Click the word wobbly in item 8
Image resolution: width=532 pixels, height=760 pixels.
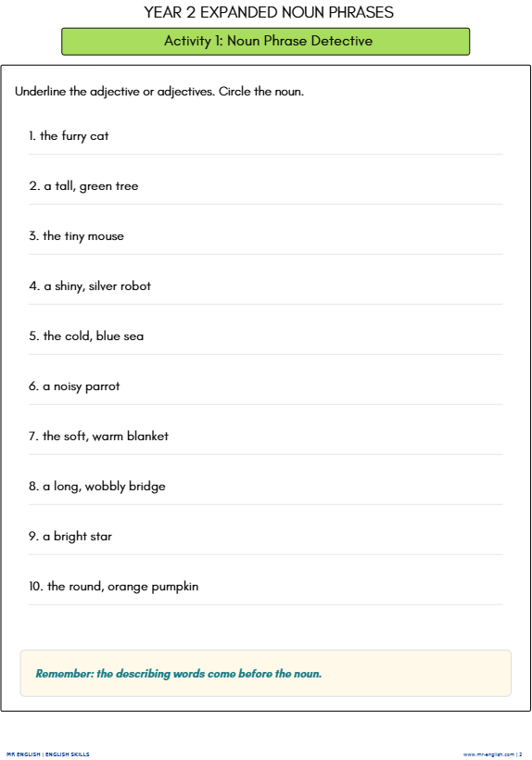[105, 487]
